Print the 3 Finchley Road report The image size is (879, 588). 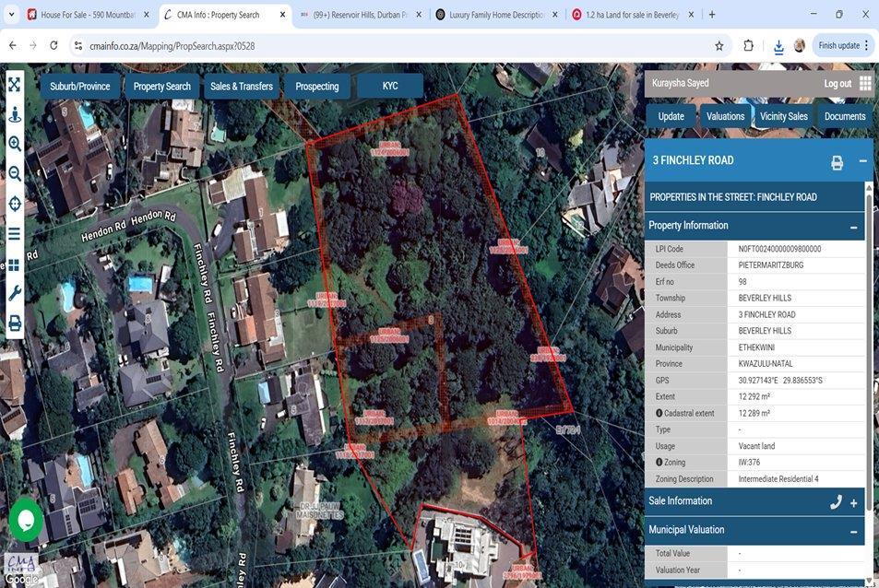click(x=837, y=162)
